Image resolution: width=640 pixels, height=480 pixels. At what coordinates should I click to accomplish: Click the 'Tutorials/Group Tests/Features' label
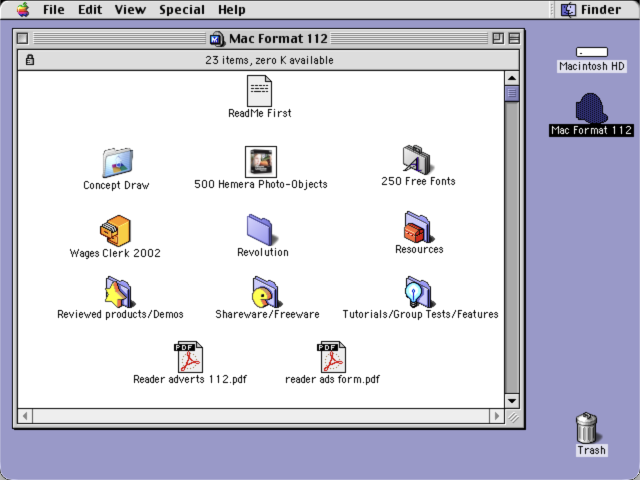[420, 314]
